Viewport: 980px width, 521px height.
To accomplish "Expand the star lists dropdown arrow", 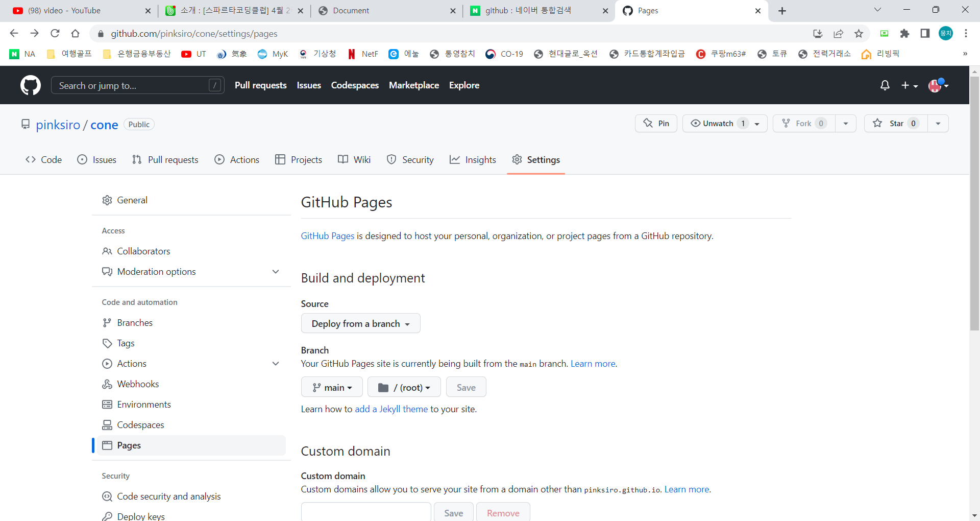I will pos(938,124).
